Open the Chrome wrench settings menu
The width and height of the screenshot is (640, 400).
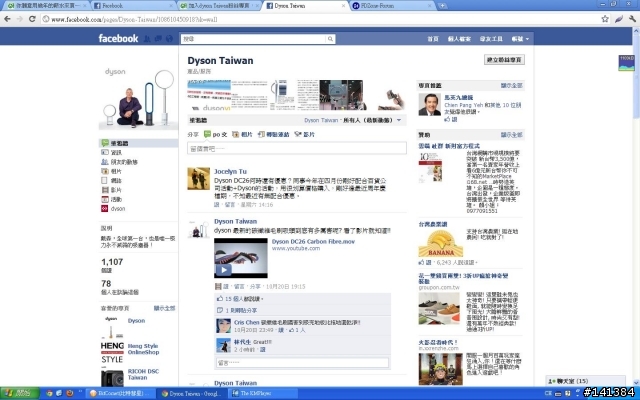632,19
